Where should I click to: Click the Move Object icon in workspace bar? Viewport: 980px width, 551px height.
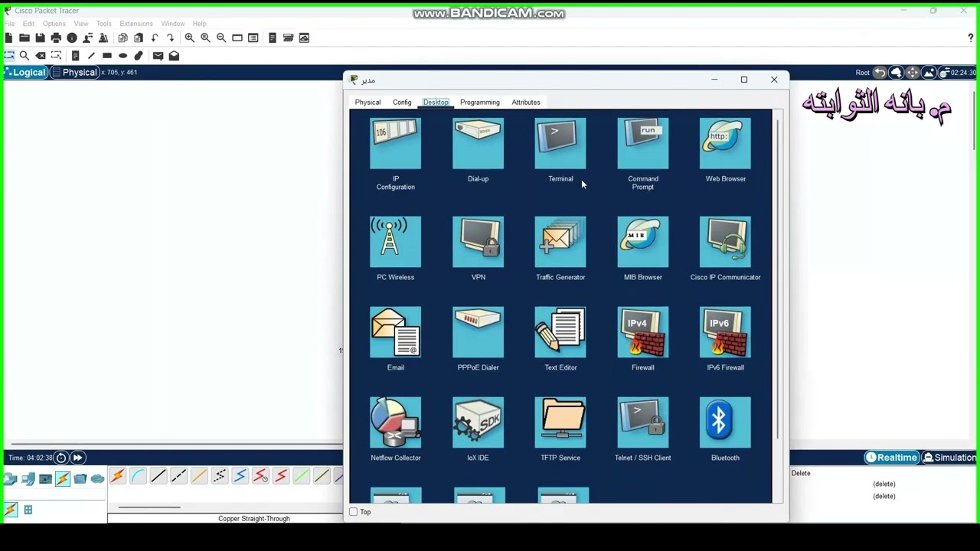click(913, 73)
